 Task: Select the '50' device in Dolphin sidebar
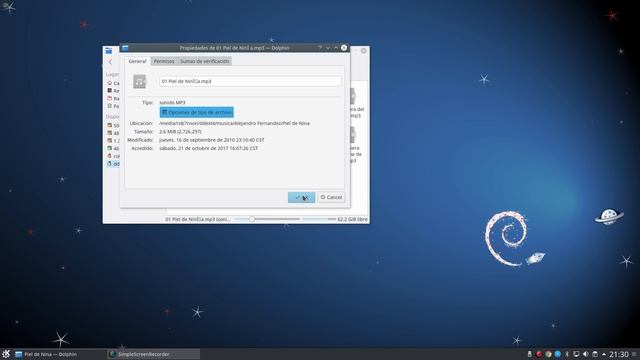pyautogui.click(x=113, y=125)
